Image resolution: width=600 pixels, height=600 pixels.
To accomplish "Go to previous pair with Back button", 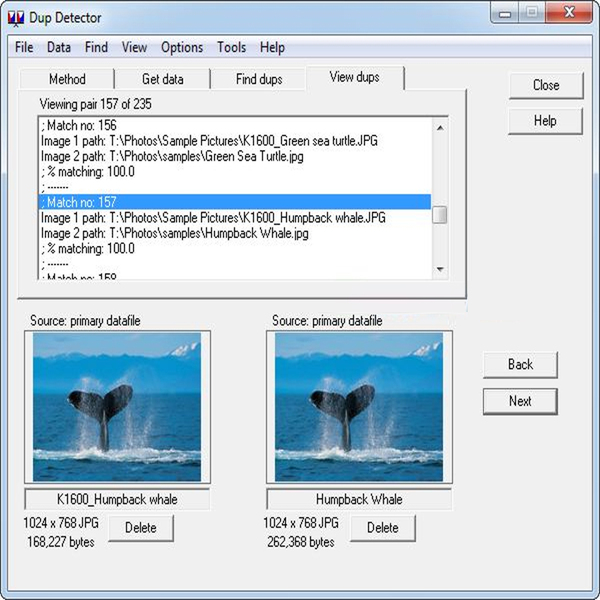I will tap(520, 364).
